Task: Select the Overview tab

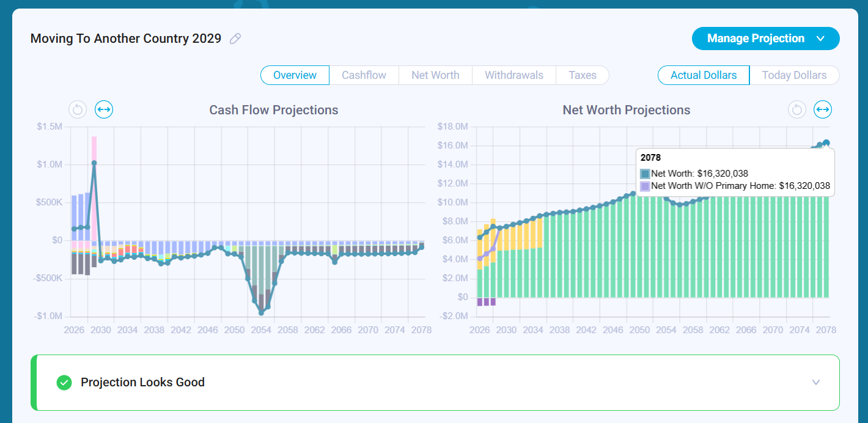Action: [295, 75]
